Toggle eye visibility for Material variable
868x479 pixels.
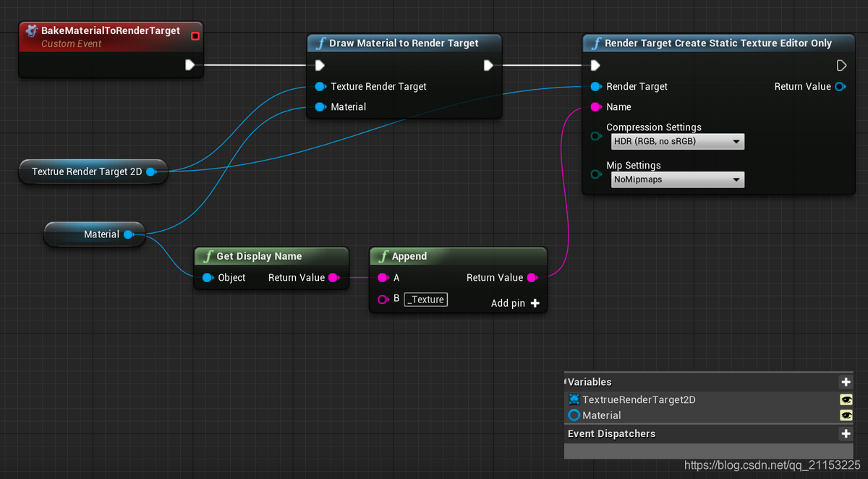point(846,415)
